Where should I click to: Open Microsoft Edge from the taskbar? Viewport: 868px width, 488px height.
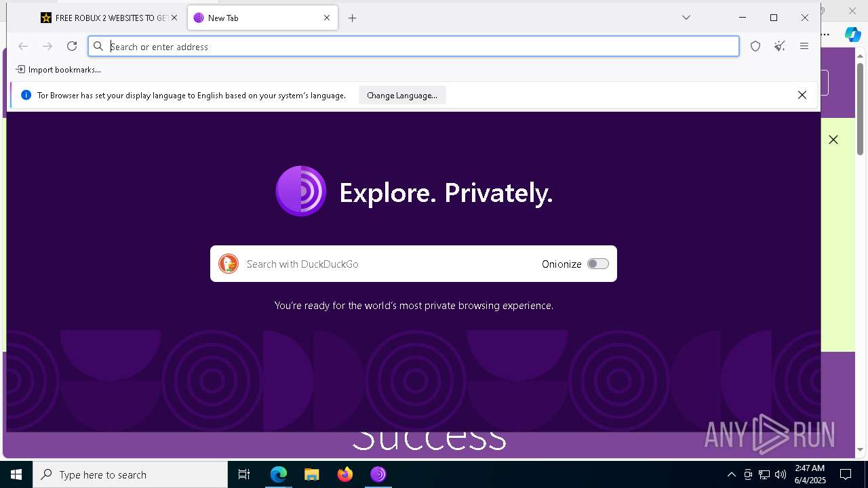279,474
